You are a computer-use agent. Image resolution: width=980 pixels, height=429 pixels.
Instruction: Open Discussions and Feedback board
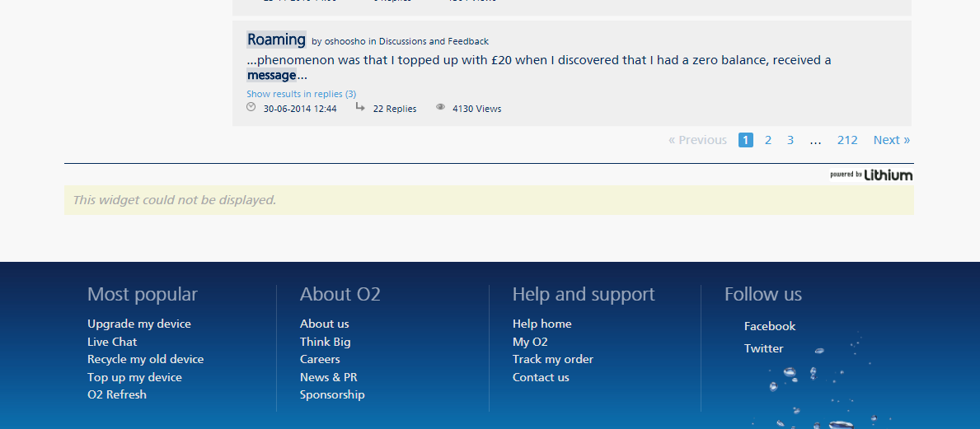[434, 41]
